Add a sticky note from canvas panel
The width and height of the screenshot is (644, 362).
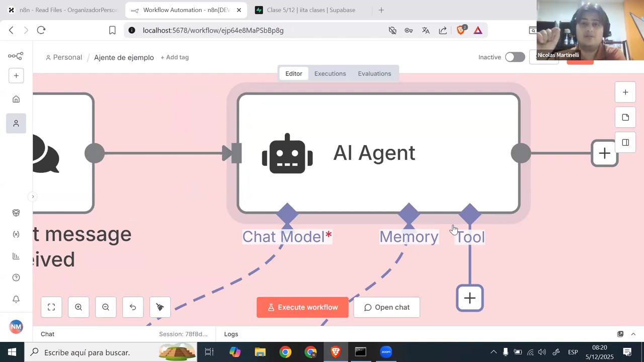tap(625, 118)
